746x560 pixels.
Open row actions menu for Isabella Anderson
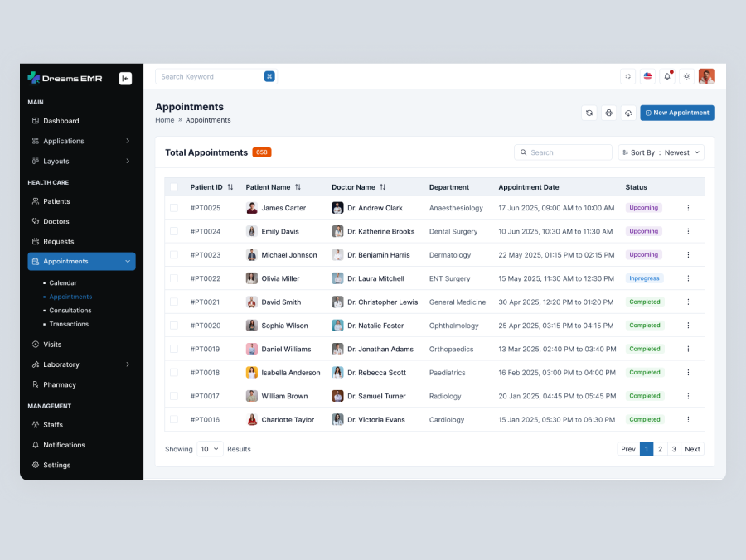coord(688,373)
